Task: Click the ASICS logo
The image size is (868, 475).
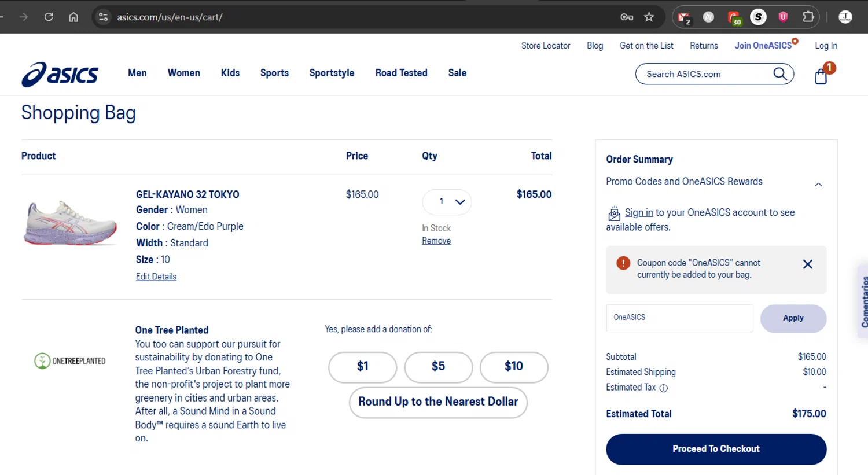Action: [60, 75]
